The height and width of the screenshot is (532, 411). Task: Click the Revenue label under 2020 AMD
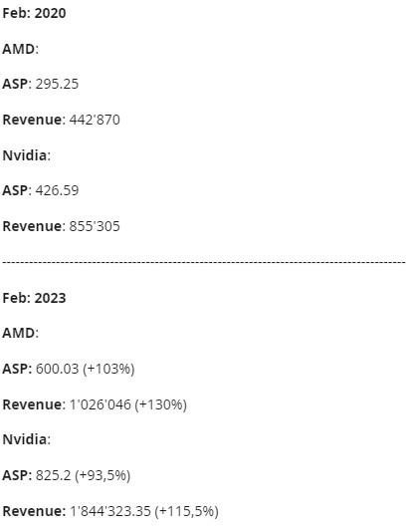(x=33, y=120)
